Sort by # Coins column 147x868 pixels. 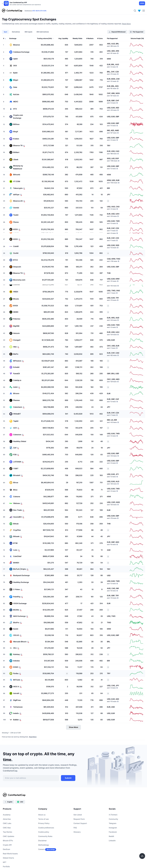click(x=100, y=38)
